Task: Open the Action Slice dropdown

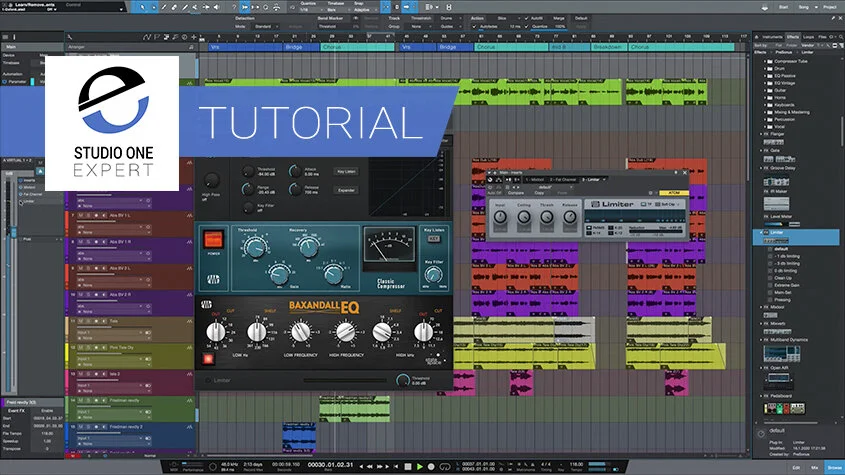Action: 505,18
